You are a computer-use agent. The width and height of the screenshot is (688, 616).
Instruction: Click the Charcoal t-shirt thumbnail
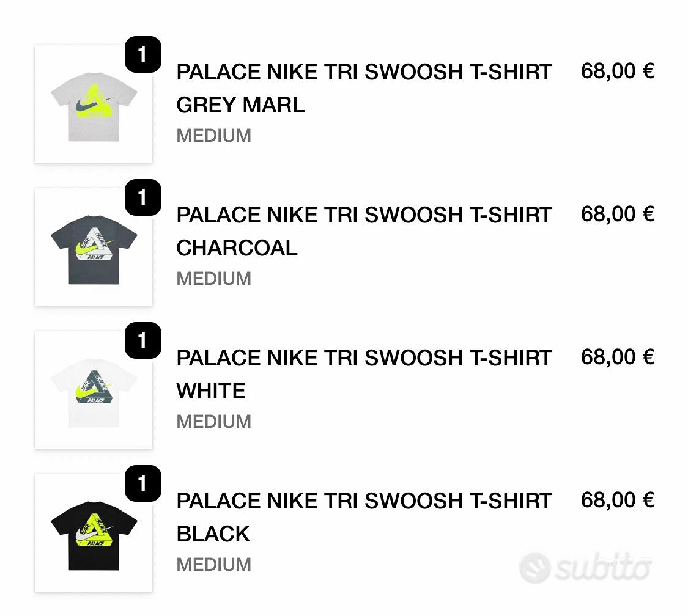pos(93,246)
